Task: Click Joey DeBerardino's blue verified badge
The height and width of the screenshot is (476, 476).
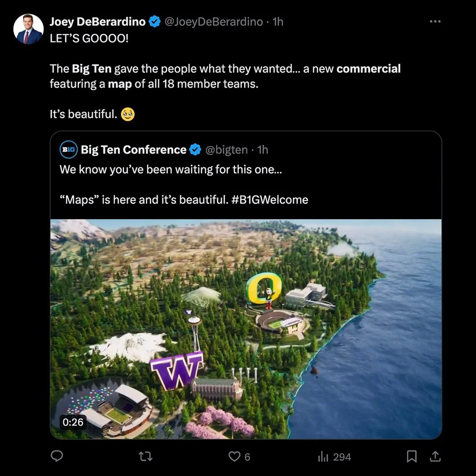Action: (154, 22)
